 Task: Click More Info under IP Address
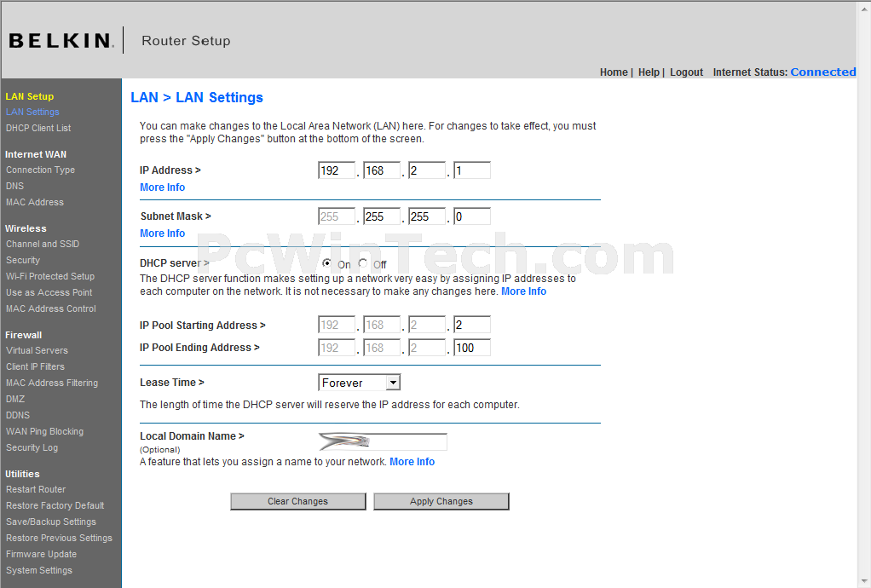click(162, 187)
